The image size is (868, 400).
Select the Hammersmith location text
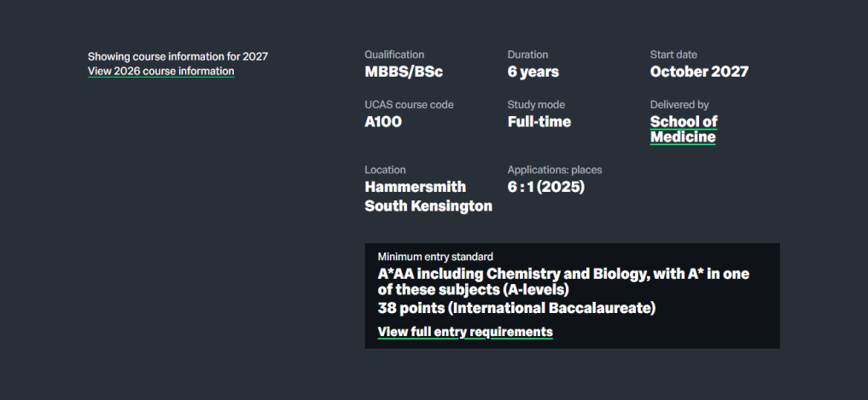(x=416, y=187)
